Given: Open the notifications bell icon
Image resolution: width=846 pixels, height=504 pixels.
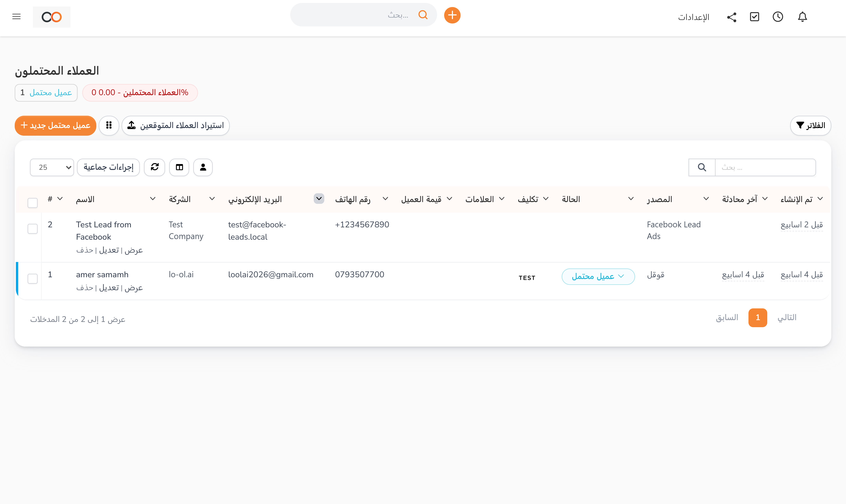Looking at the screenshot, I should [x=802, y=17].
